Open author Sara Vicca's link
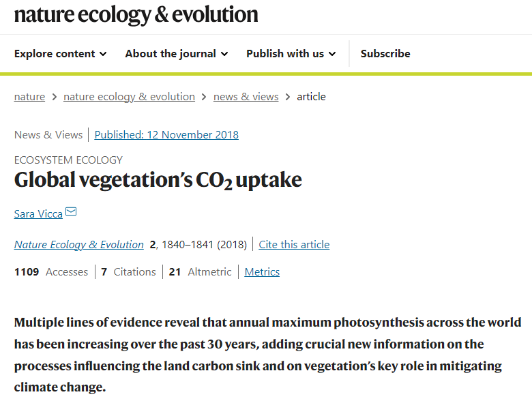 tap(38, 214)
